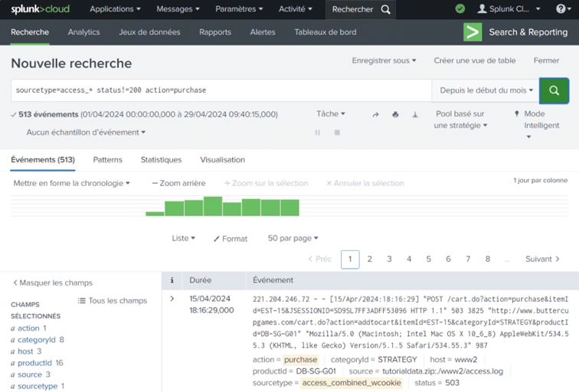Open the Tâche menu
The height and width of the screenshot is (392, 579).
(331, 113)
